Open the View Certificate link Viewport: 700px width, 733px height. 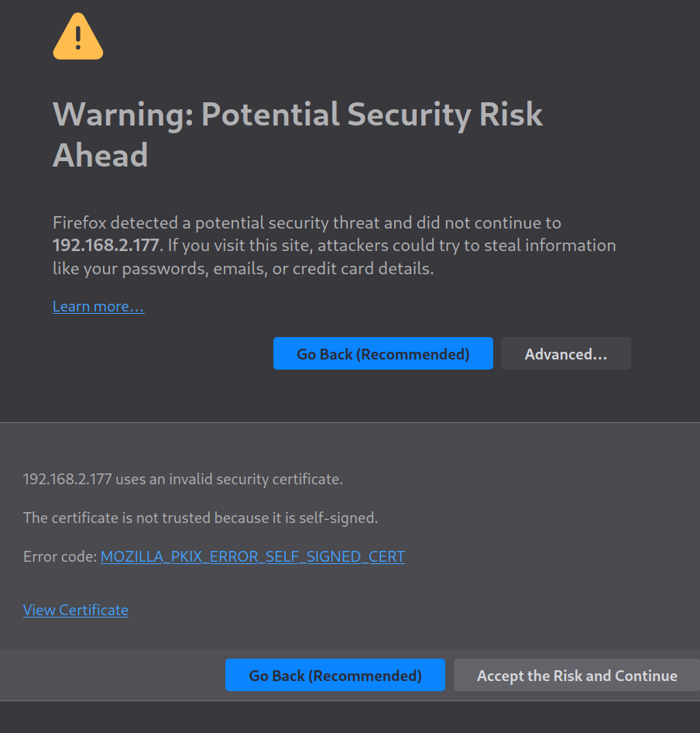pyautogui.click(x=76, y=611)
